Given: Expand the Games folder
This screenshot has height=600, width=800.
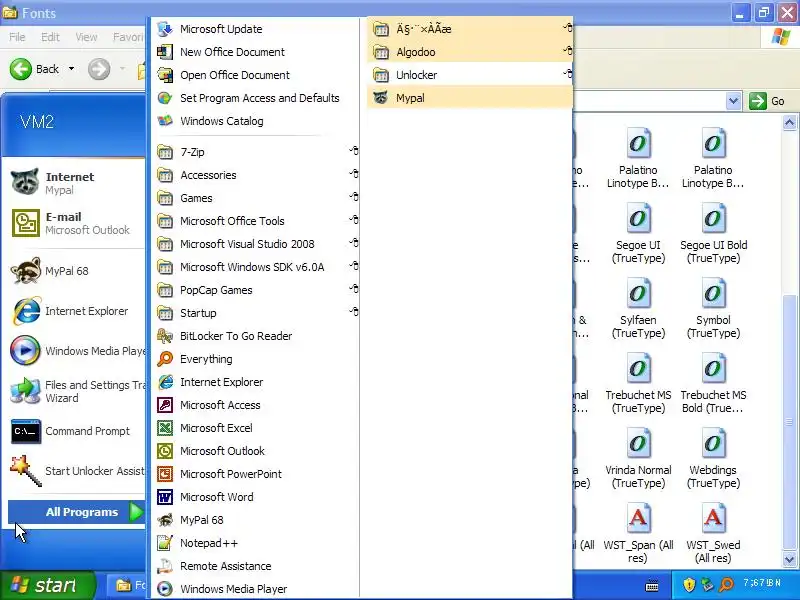Looking at the screenshot, I should tap(256, 198).
